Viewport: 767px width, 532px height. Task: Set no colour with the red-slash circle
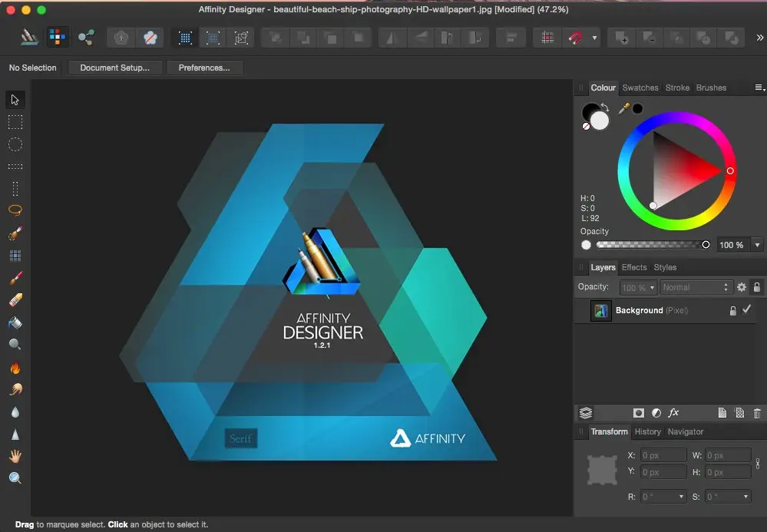point(586,126)
